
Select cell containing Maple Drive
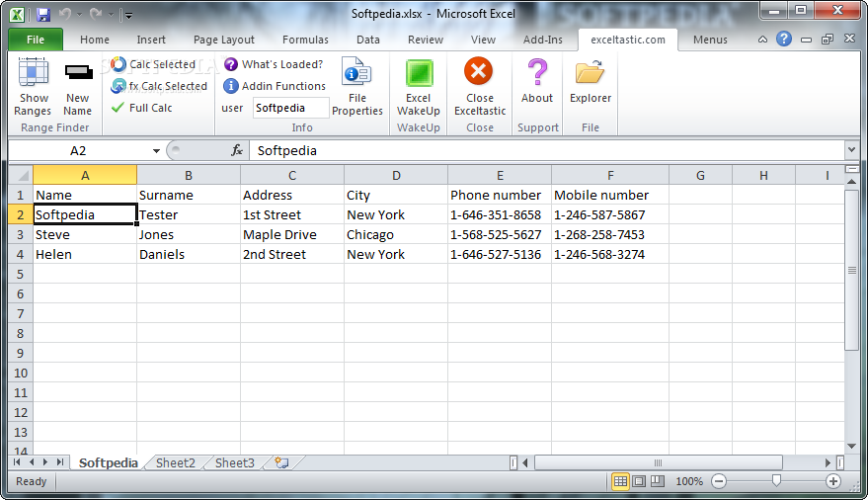point(292,234)
